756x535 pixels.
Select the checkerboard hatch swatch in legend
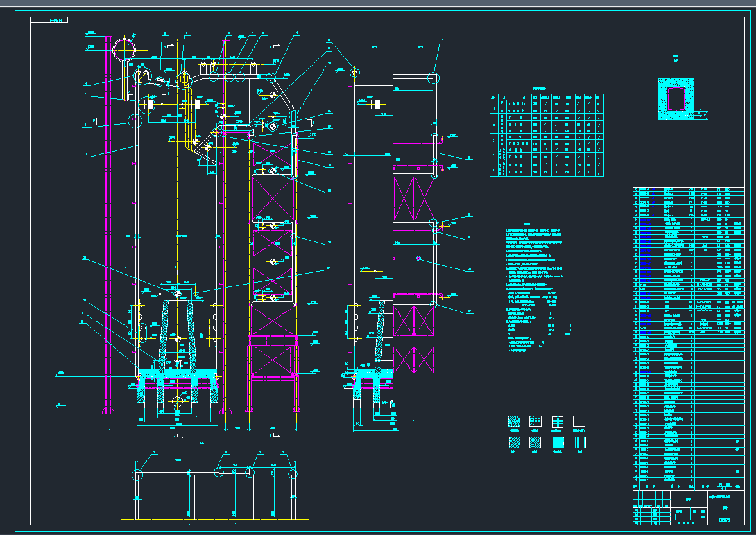tap(535, 442)
